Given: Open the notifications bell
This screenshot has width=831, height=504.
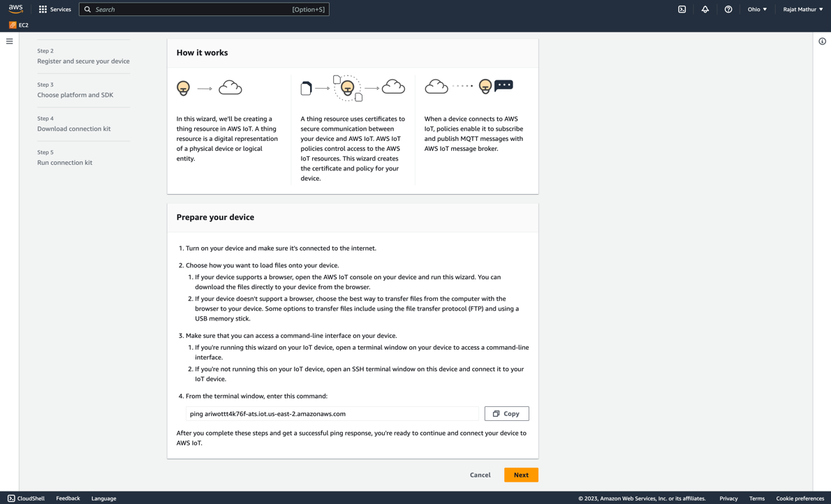Looking at the screenshot, I should (705, 9).
